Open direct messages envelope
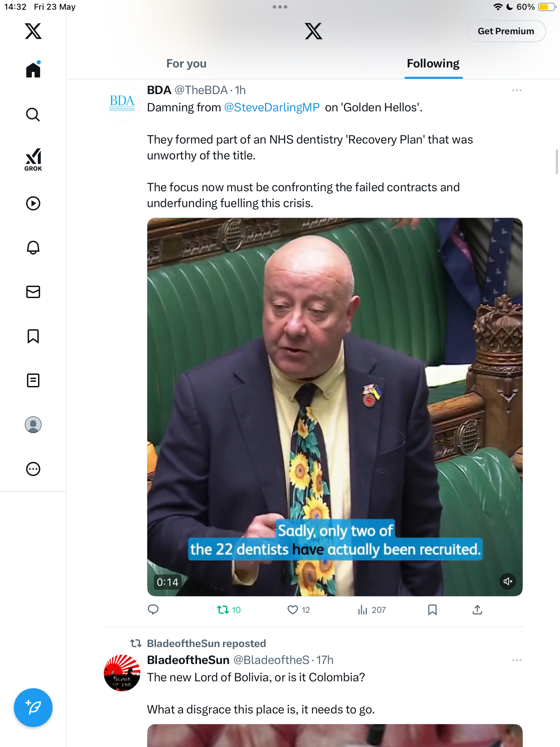The width and height of the screenshot is (560, 747). [33, 292]
